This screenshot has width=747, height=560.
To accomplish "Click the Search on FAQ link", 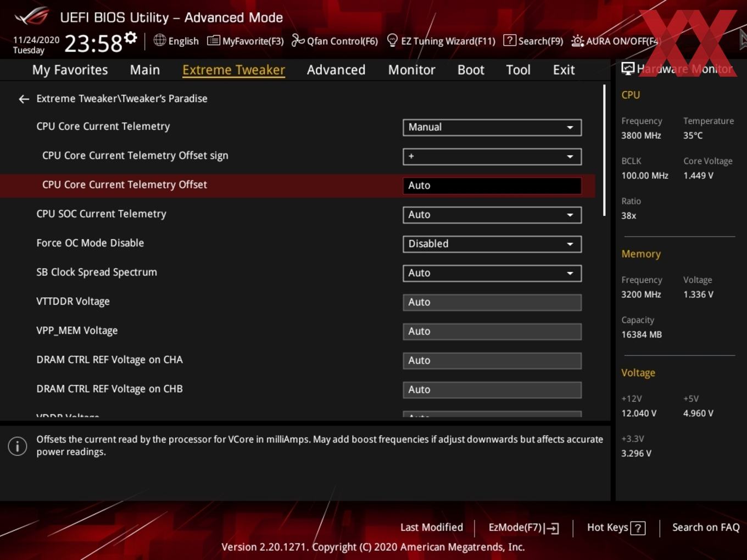I will click(706, 527).
